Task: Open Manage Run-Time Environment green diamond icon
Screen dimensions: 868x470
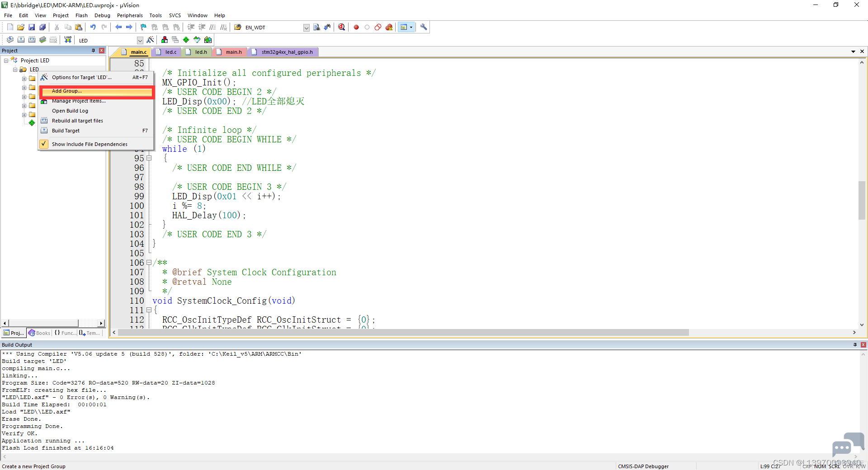Action: click(x=186, y=40)
